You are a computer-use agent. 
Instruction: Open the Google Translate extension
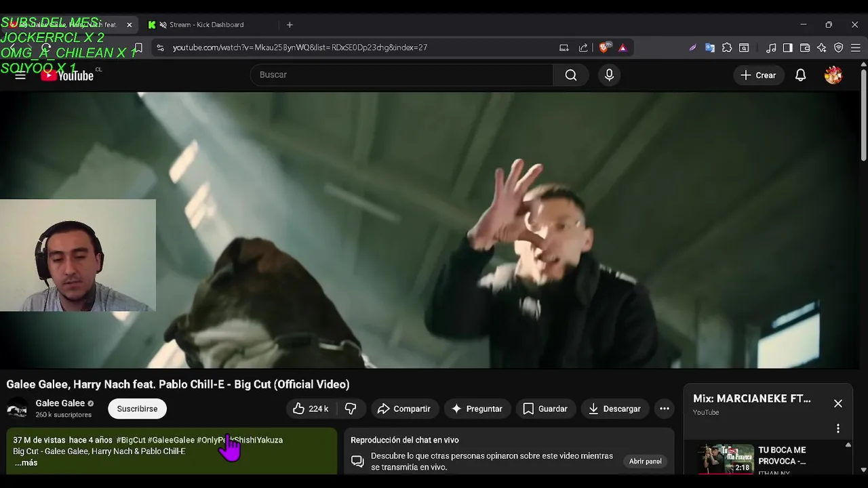pyautogui.click(x=710, y=47)
